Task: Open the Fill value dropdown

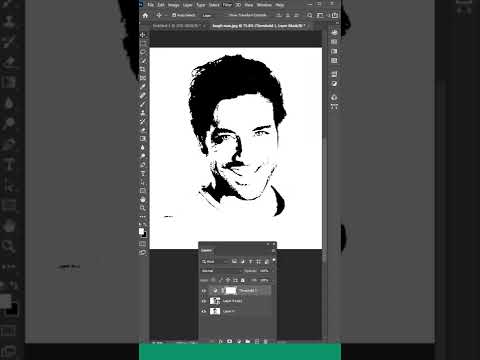Action: tap(266, 280)
